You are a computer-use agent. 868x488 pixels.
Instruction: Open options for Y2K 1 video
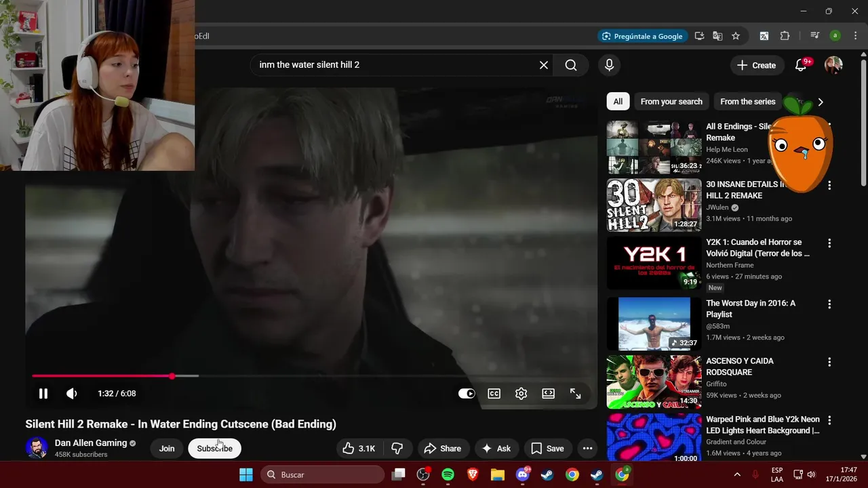click(829, 243)
